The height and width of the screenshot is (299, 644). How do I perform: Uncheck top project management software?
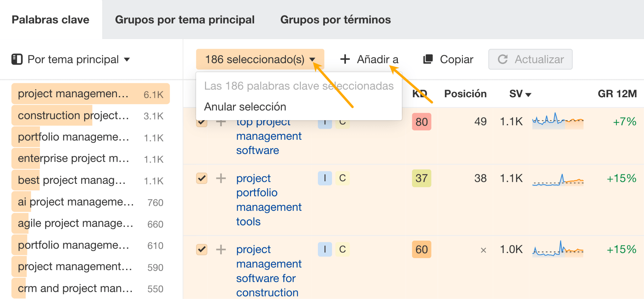pos(202,122)
